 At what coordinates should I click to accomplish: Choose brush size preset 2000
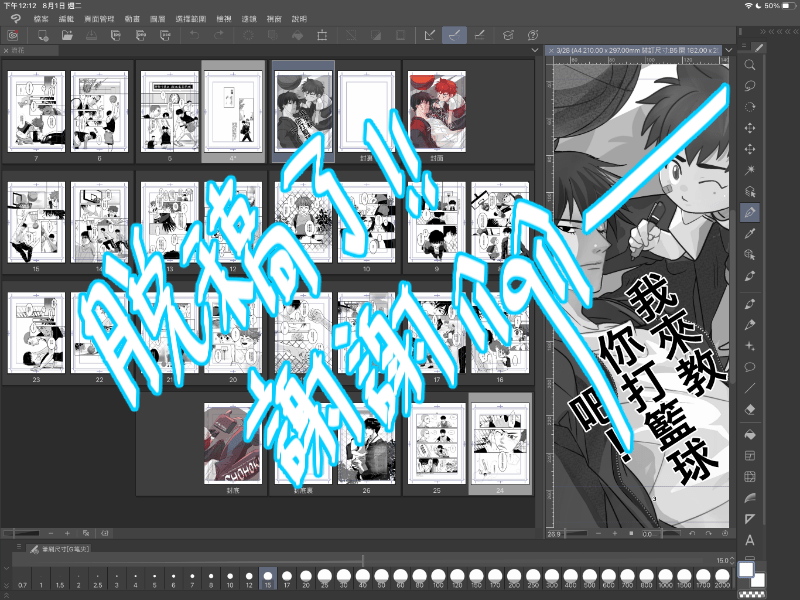click(x=722, y=579)
